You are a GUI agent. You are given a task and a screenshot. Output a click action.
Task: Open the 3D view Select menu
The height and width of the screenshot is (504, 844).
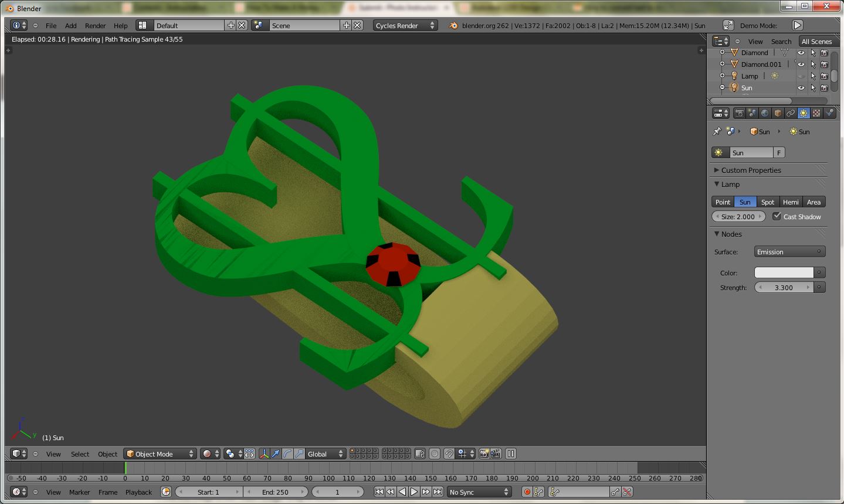[x=80, y=454]
